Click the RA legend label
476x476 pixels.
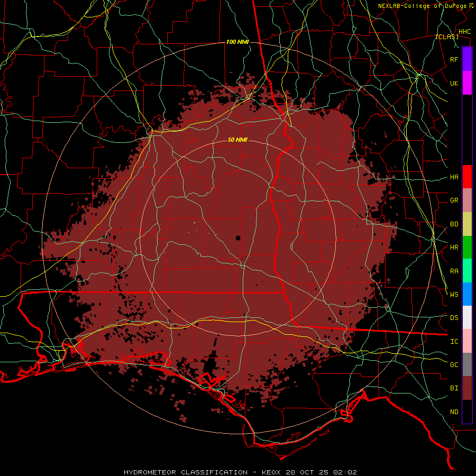(454, 271)
